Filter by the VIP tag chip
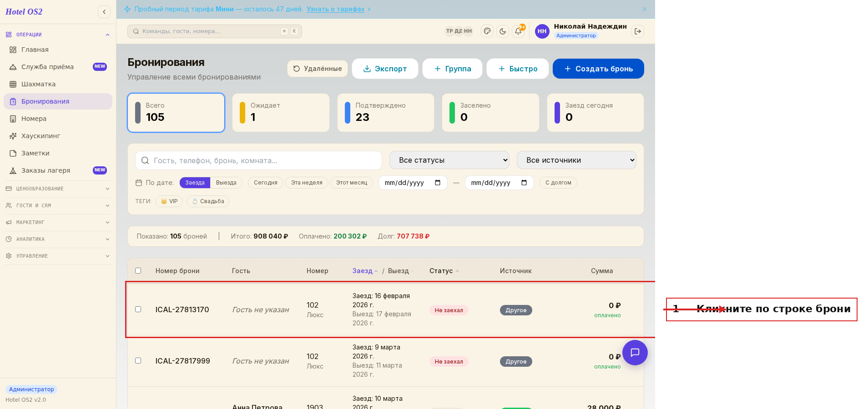Screen dimensions: 868x409 pos(169,201)
